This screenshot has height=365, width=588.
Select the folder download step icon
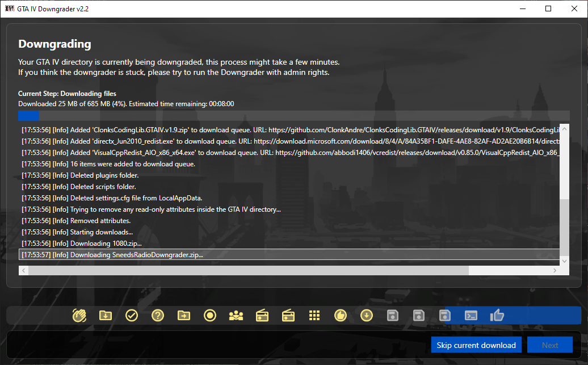click(105, 316)
